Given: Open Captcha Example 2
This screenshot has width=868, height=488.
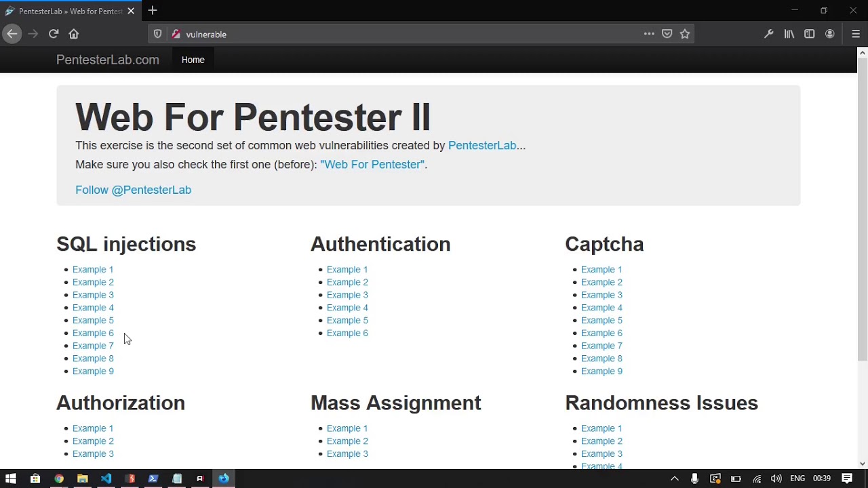Looking at the screenshot, I should tap(601, 282).
